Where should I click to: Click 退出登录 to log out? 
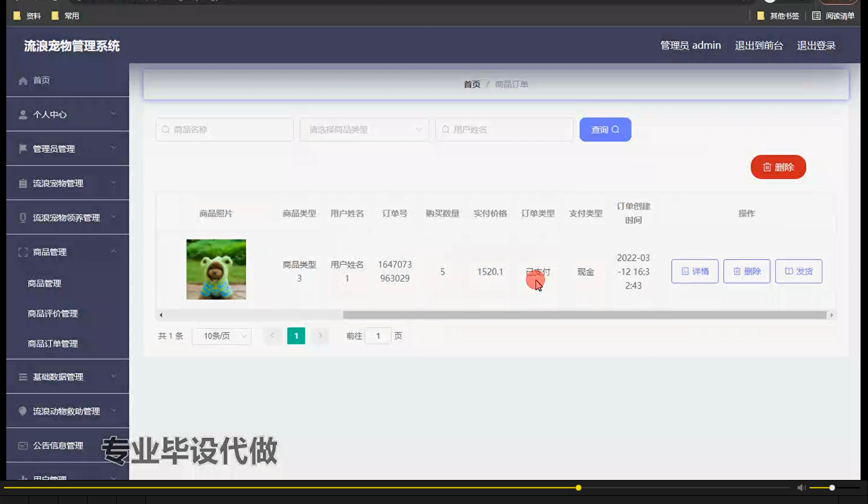pos(815,45)
